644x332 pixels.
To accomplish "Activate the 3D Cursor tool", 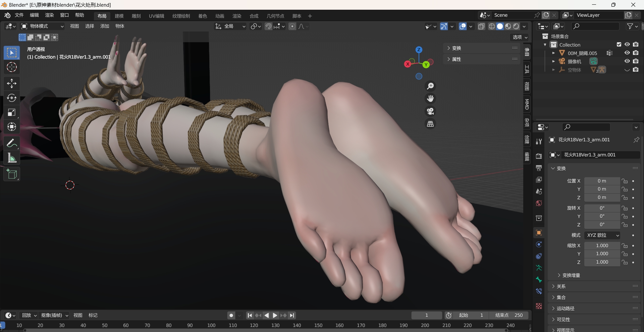I will (12, 67).
